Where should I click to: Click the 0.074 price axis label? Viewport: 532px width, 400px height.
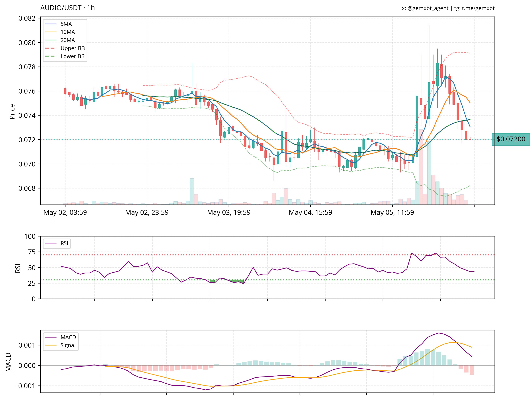tap(27, 115)
